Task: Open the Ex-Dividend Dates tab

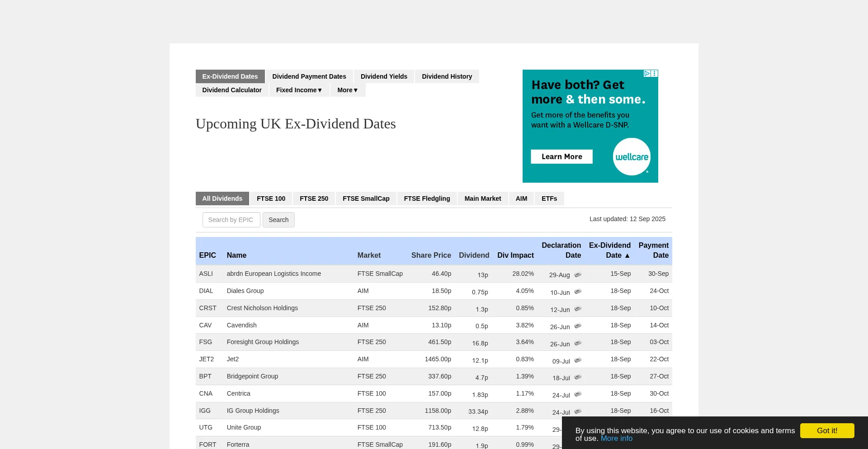Action: (x=230, y=76)
